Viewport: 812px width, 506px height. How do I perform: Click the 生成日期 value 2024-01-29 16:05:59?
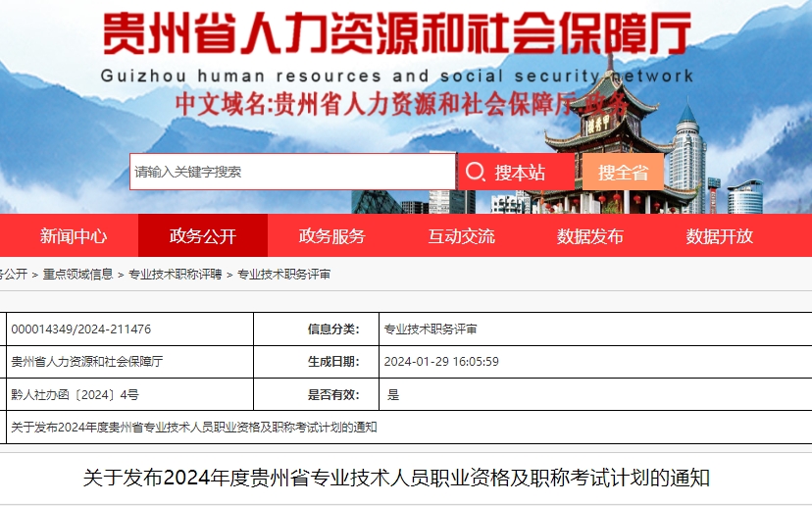coord(441,362)
